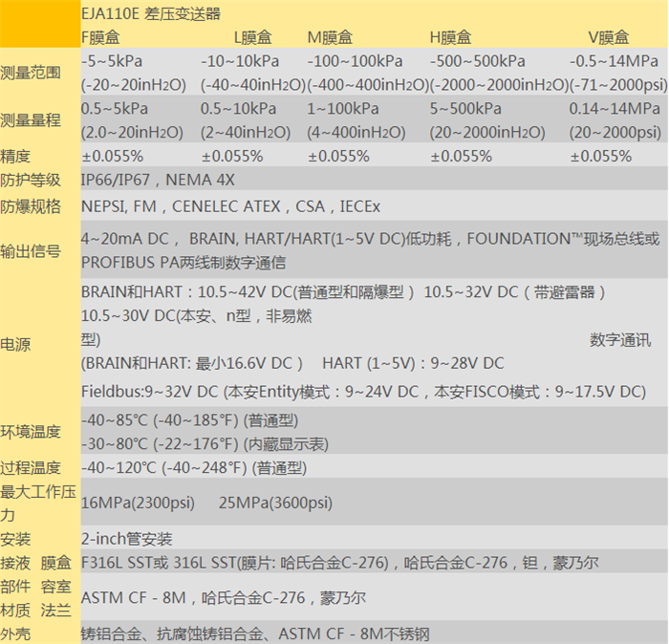Screen dimensions: 669x644
Task: Click the '安装' row label
Action: (15, 539)
